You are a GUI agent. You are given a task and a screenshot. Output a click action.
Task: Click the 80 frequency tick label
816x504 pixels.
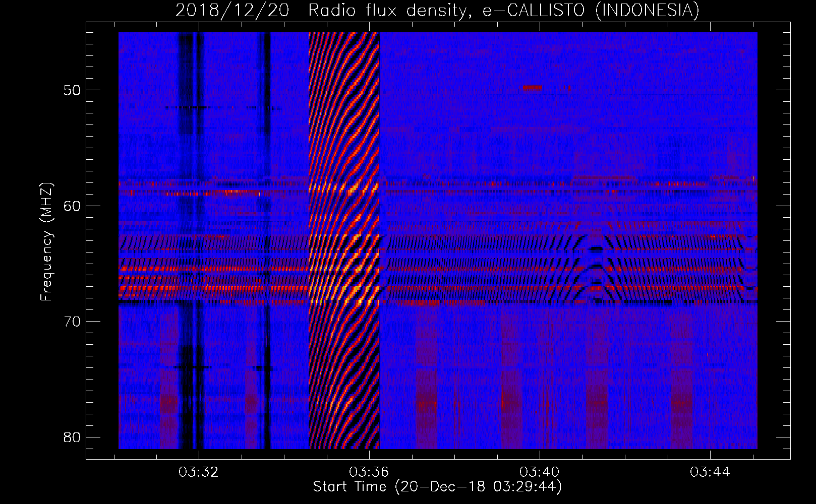tap(72, 437)
